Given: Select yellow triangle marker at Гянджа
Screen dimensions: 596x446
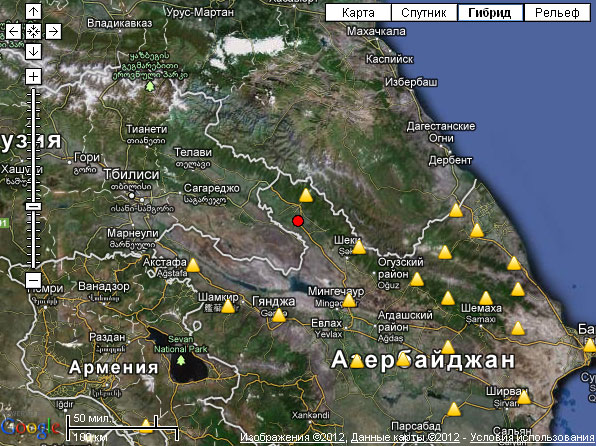Looking at the screenshot, I should pyautogui.click(x=279, y=315).
